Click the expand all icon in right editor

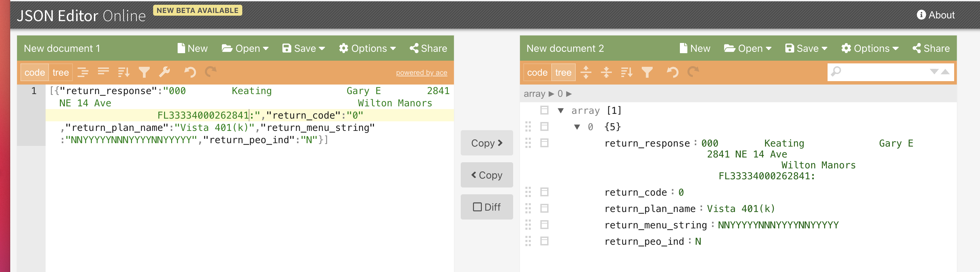586,72
